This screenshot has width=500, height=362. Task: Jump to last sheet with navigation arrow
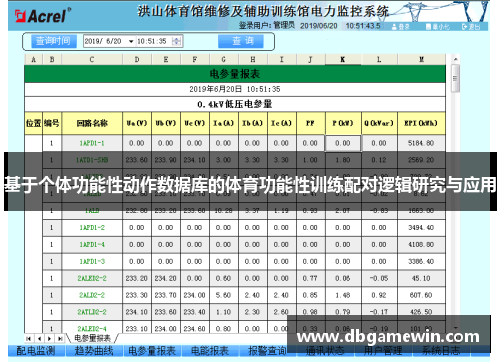coord(60,339)
